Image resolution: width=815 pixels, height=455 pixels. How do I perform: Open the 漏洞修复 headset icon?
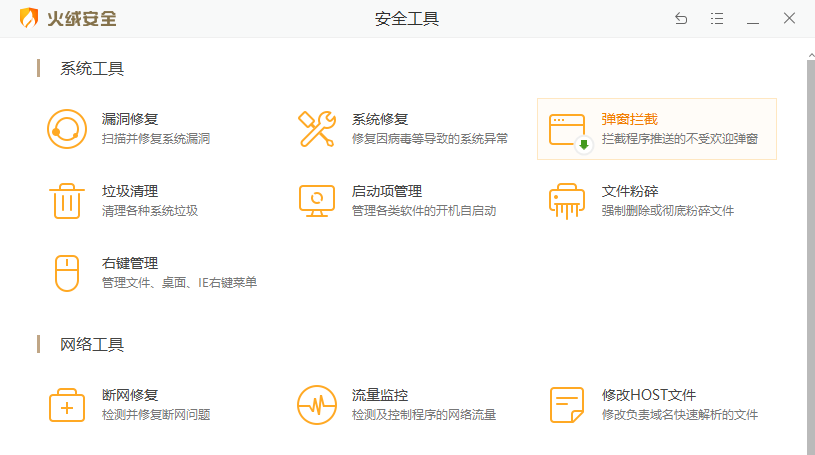(66, 129)
